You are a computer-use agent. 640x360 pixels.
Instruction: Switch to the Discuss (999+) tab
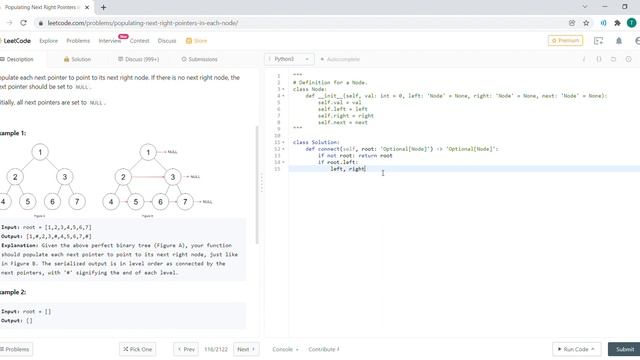tap(138, 59)
